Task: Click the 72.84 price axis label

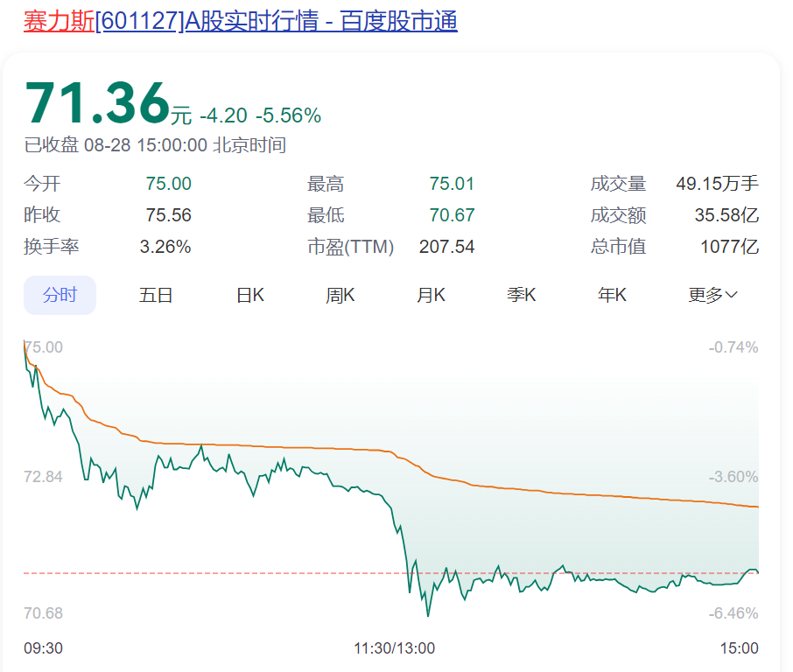Action: point(43,476)
